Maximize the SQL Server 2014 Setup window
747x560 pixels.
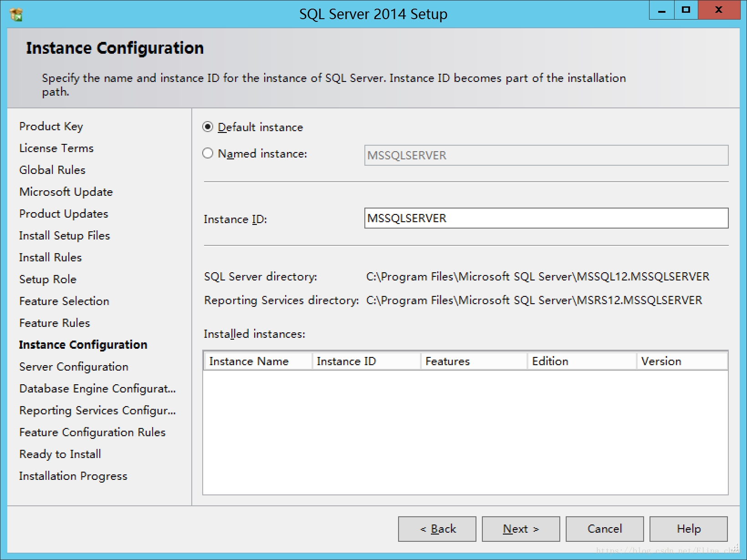coord(686,10)
